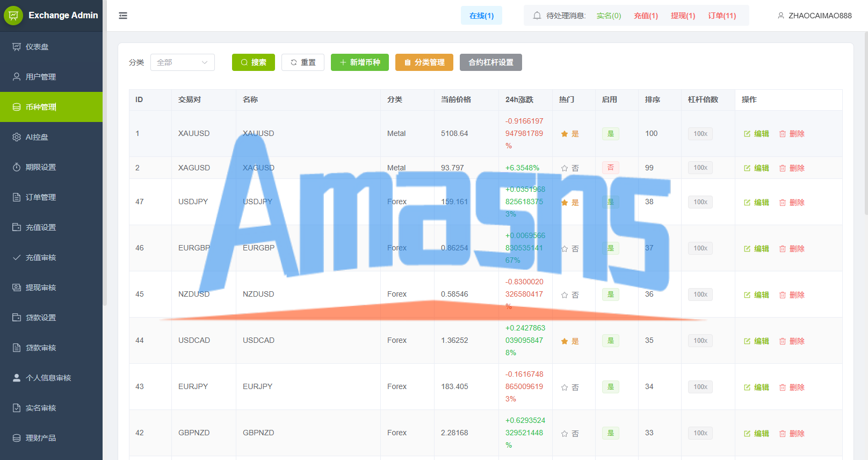
Task: Open 提现审核 sidebar menu
Action: tap(51, 287)
